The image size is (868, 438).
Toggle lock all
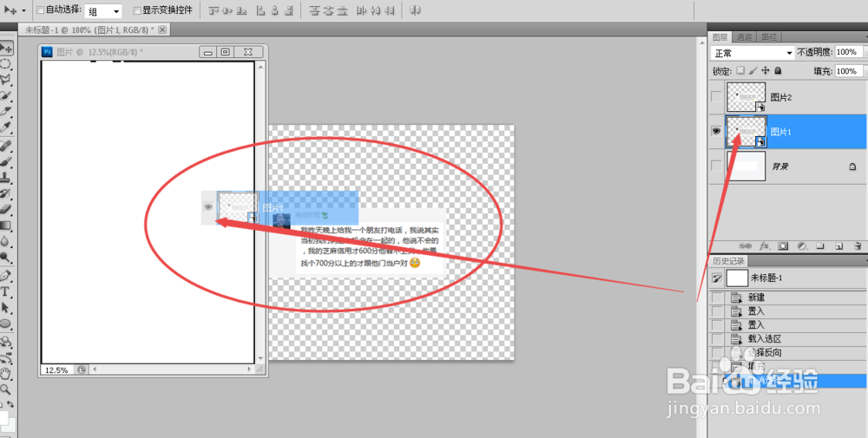778,71
